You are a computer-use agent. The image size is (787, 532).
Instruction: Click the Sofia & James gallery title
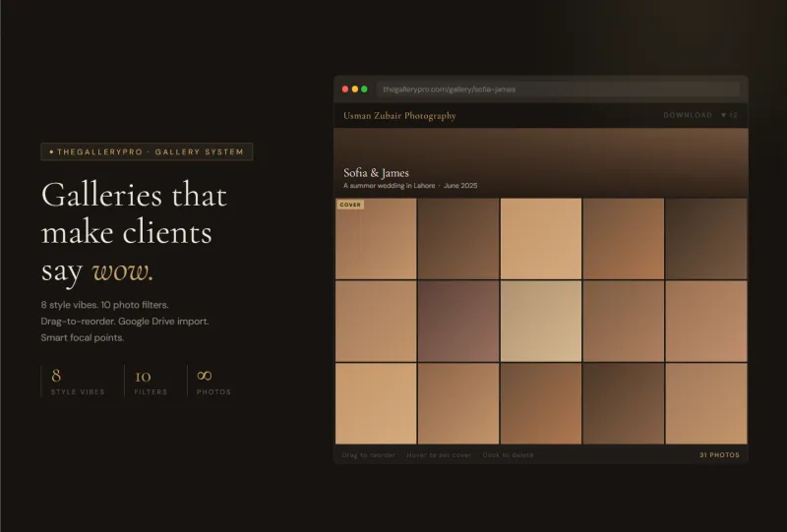pos(376,173)
